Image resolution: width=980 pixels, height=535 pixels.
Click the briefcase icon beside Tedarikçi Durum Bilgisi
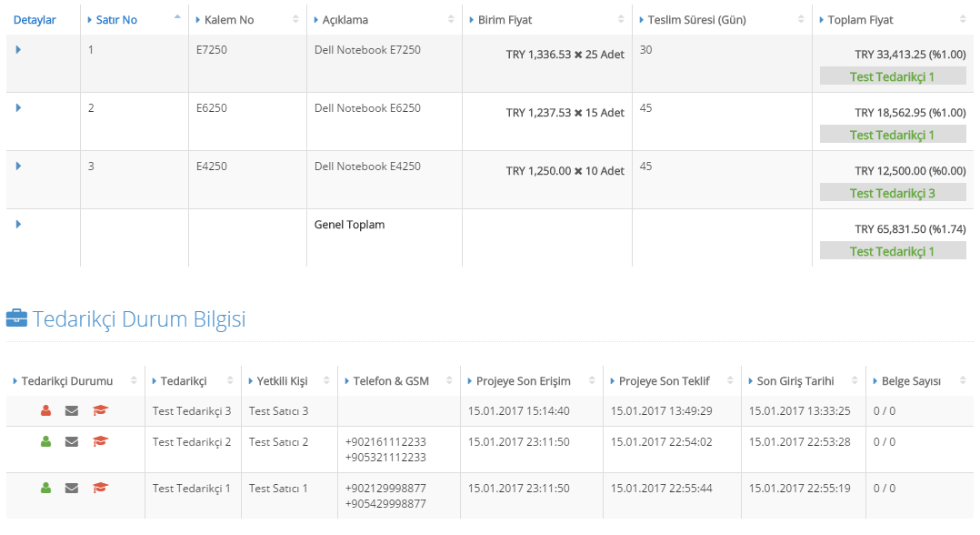click(17, 318)
